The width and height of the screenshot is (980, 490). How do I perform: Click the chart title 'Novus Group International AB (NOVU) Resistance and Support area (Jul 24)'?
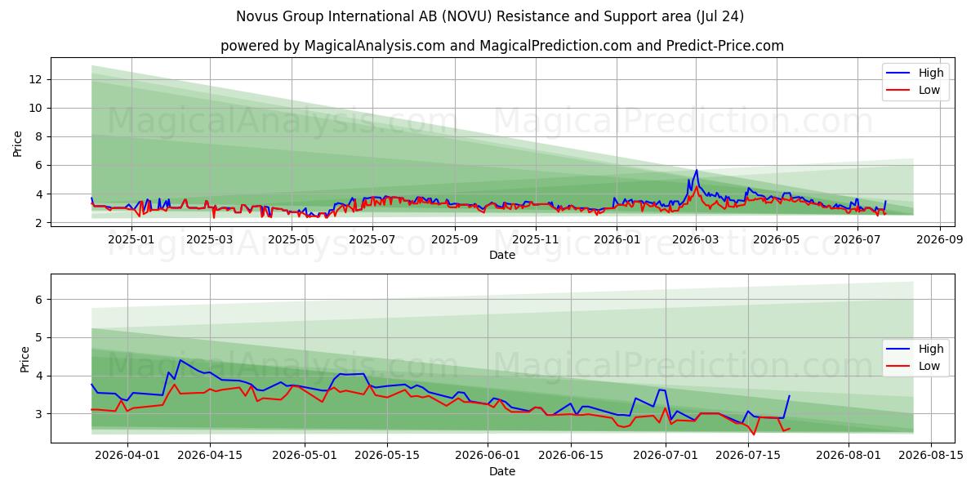[490, 16]
